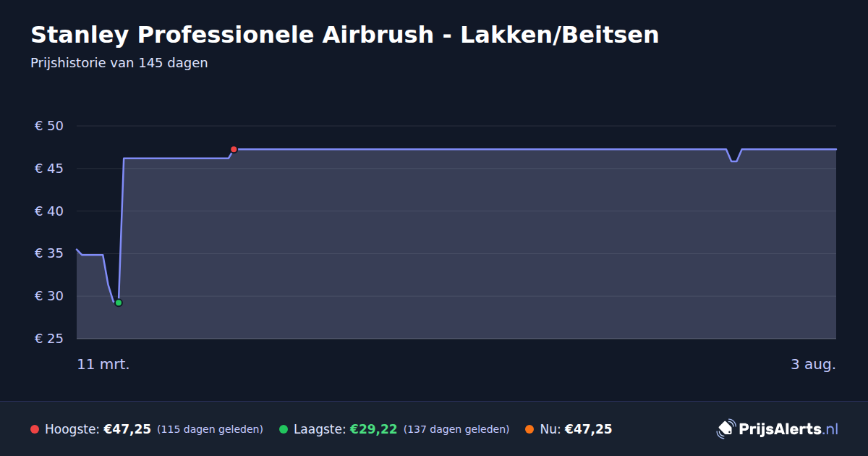Click the green lowest-price marker on the chart
Image resolution: width=868 pixels, height=456 pixels.
(119, 303)
